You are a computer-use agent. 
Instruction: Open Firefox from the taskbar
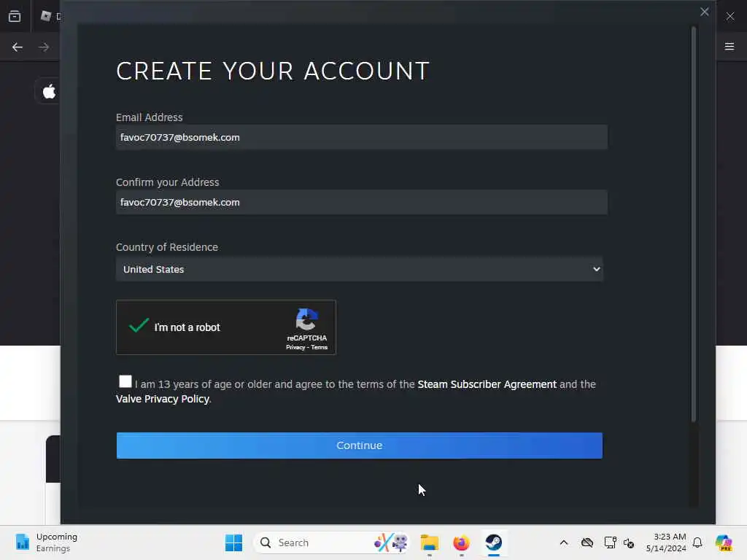pos(461,542)
